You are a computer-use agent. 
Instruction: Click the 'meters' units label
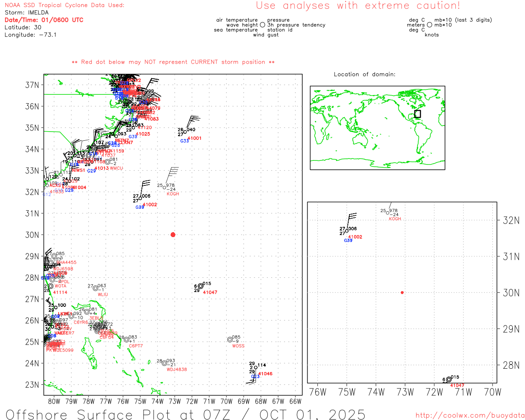[416, 25]
